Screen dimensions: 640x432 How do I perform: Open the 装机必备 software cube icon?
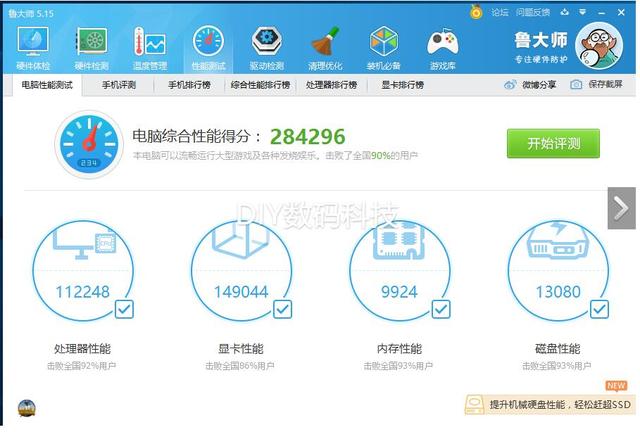pos(383,41)
